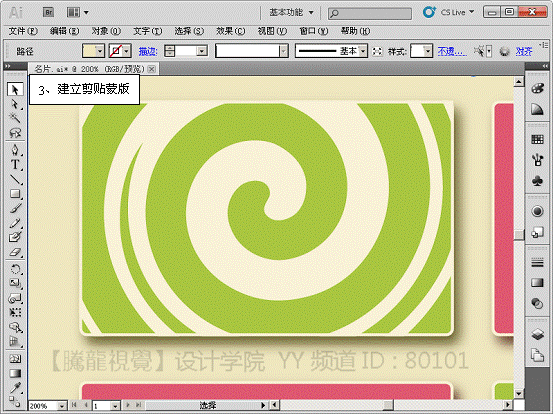This screenshot has width=553, height=414.
Task: Choose the Magic Wand tool
Action: point(15,118)
